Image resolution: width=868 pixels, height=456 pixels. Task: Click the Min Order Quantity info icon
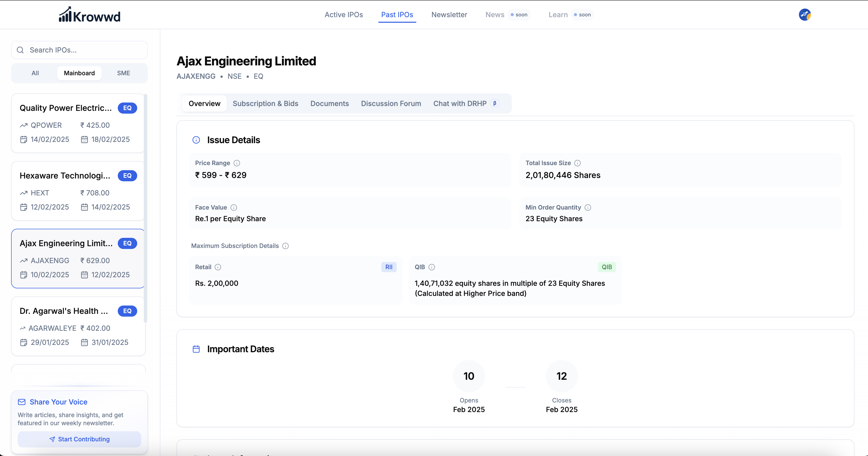click(x=588, y=208)
